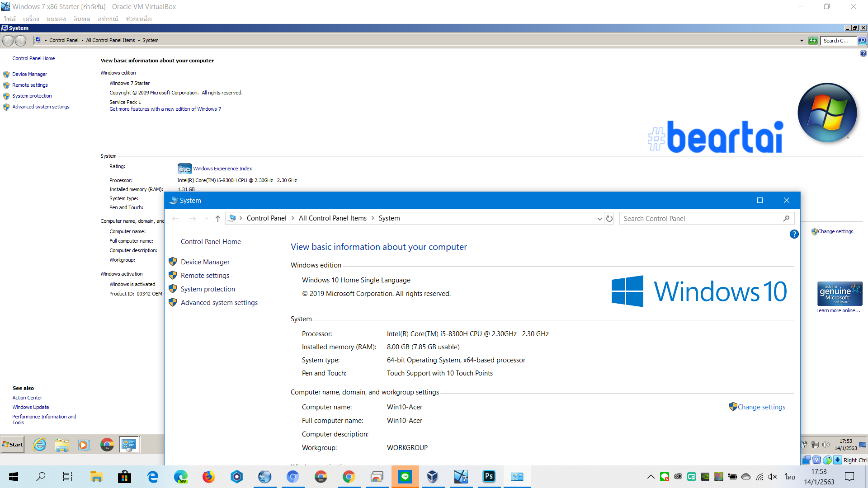
Task: Open the host notification center
Action: pos(849,477)
